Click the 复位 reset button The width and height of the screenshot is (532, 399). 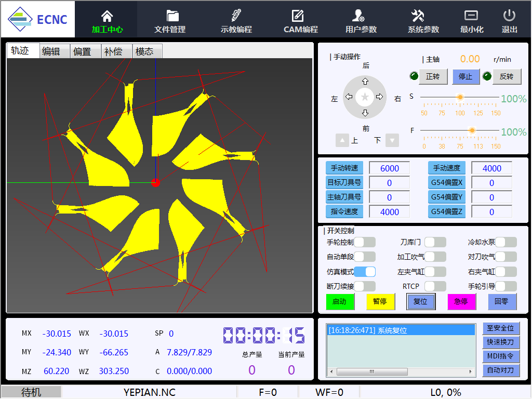click(421, 301)
